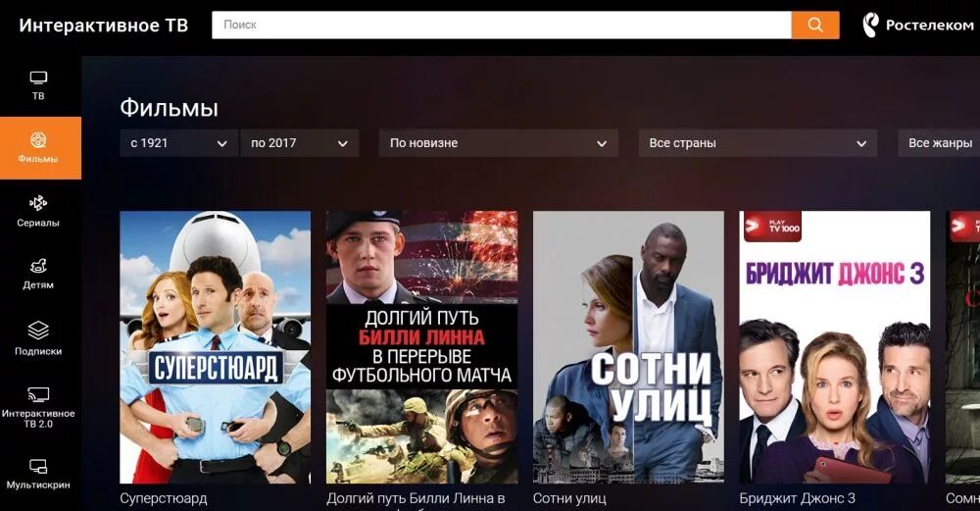Click the Ростелеком logo
The height and width of the screenshot is (511, 980).
pos(918,26)
